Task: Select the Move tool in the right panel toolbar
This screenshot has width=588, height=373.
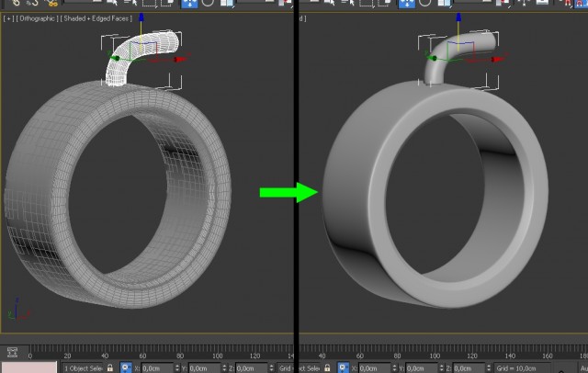Action: pyautogui.click(x=407, y=4)
